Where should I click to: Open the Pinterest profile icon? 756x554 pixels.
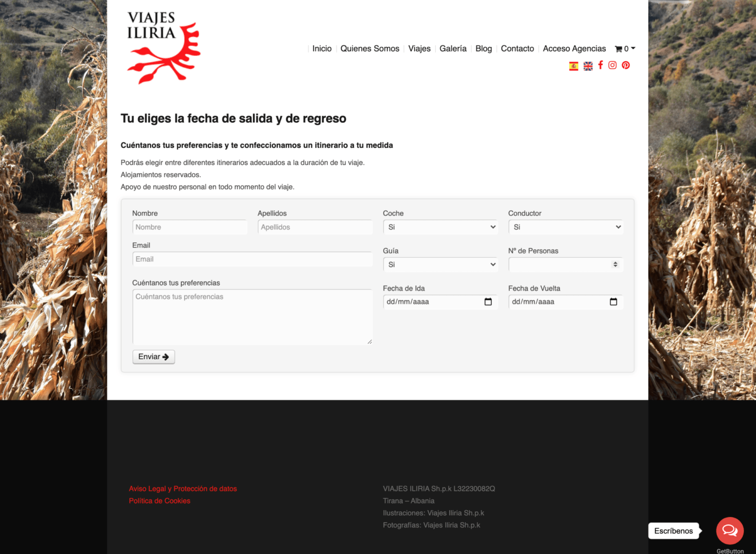[x=626, y=65]
